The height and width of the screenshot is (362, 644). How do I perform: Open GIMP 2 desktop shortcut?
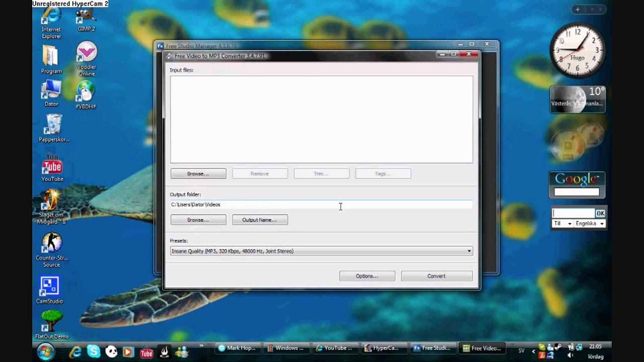click(87, 20)
